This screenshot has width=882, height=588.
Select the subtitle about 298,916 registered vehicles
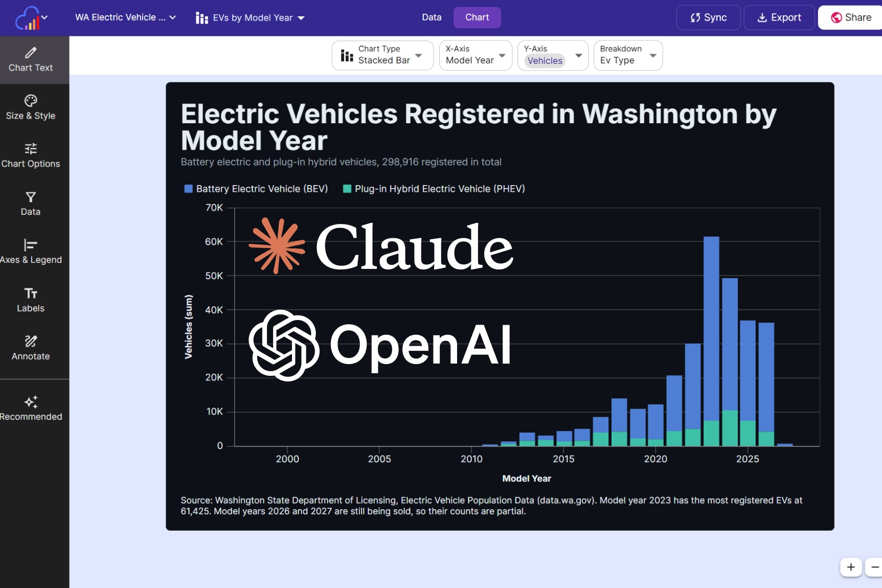[341, 162]
